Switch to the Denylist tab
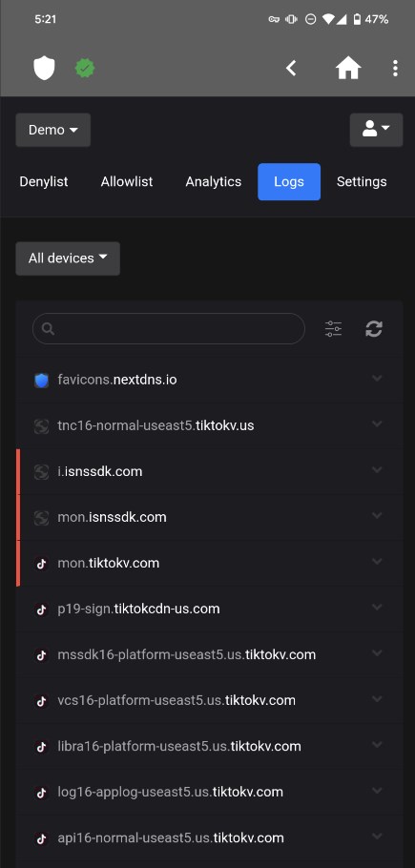Viewport: 415px width, 868px height. click(44, 181)
